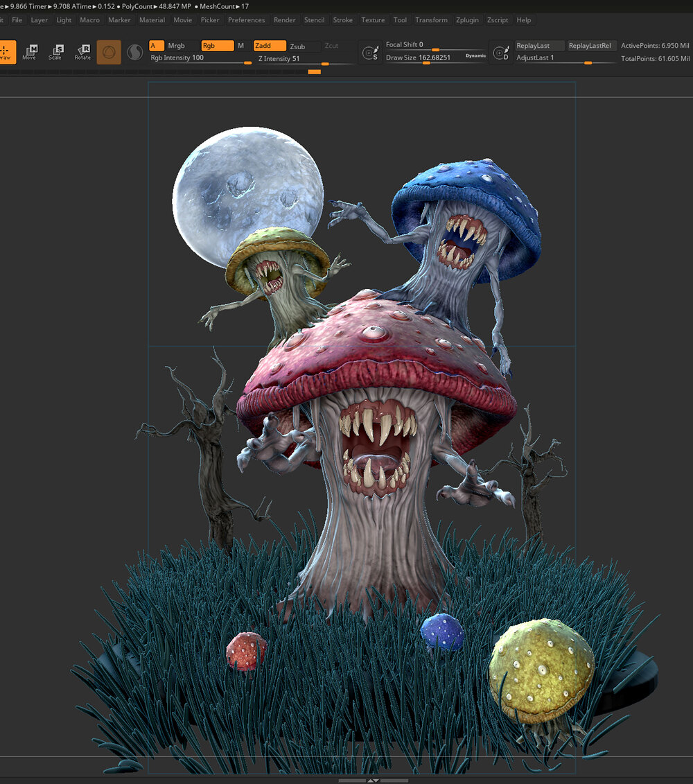This screenshot has width=693, height=784.
Task: Open the File menu
Action: [17, 20]
